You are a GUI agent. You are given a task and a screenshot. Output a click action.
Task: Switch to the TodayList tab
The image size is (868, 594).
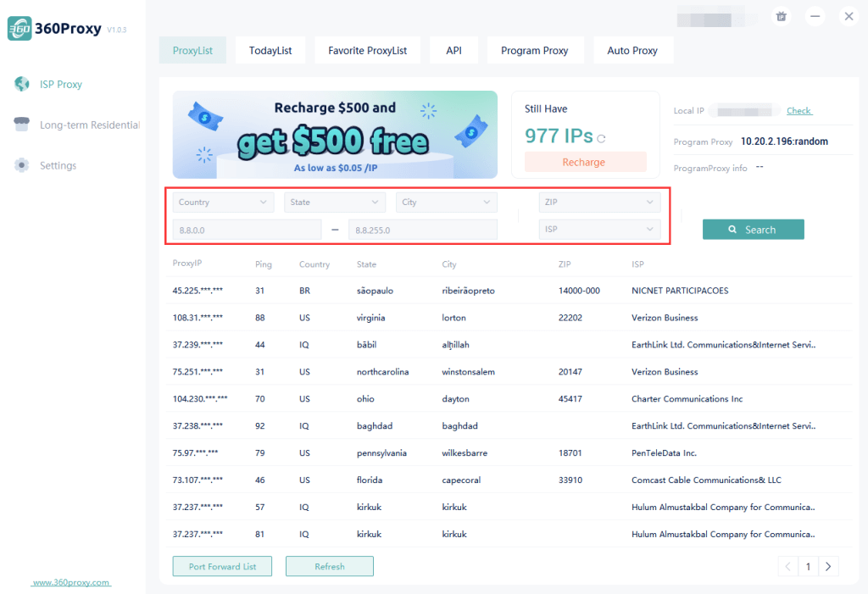[270, 50]
